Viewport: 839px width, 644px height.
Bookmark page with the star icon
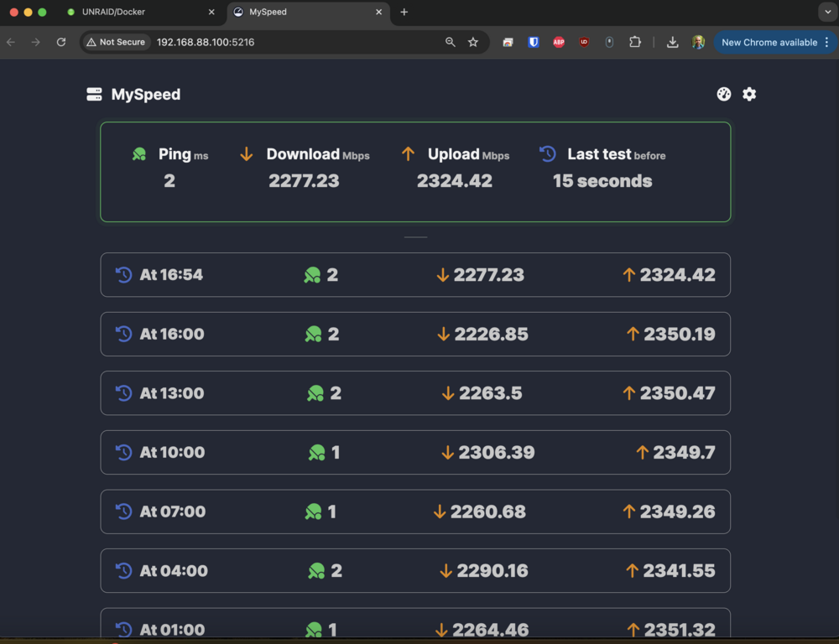coord(473,42)
